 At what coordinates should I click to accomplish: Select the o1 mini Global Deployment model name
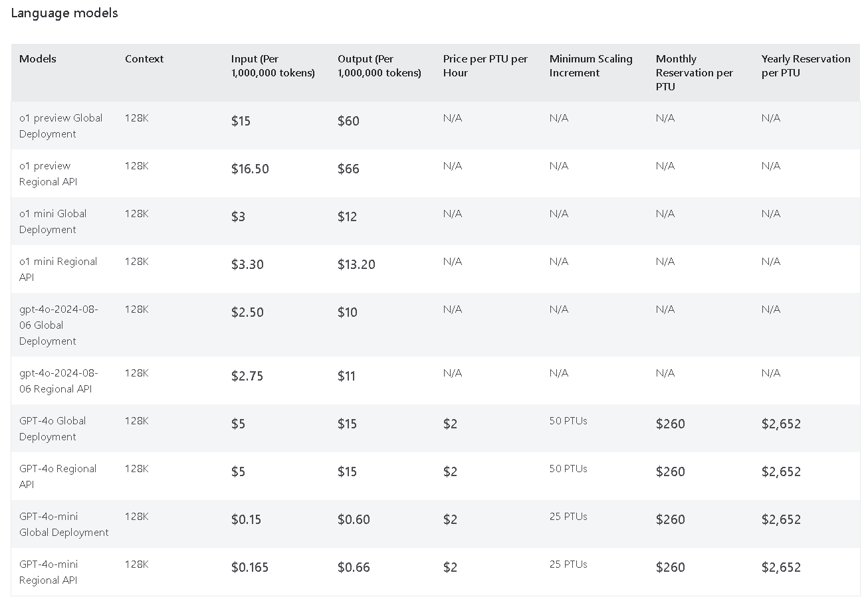click(x=53, y=222)
